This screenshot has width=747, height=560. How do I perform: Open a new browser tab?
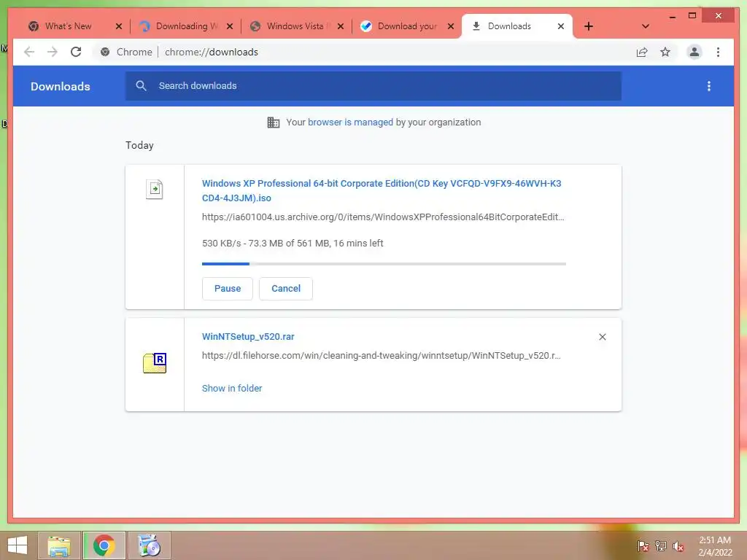coord(589,26)
